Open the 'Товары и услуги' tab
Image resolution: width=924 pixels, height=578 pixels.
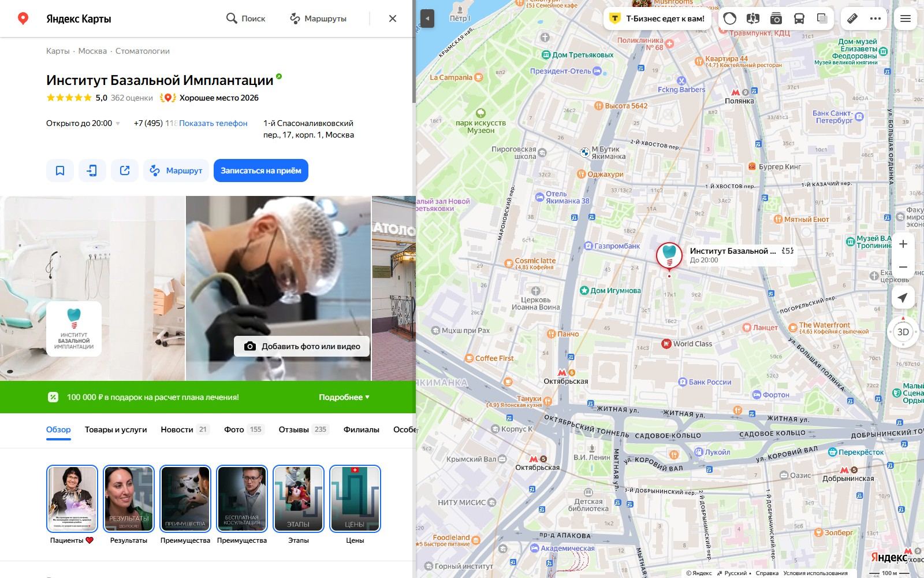(x=116, y=429)
